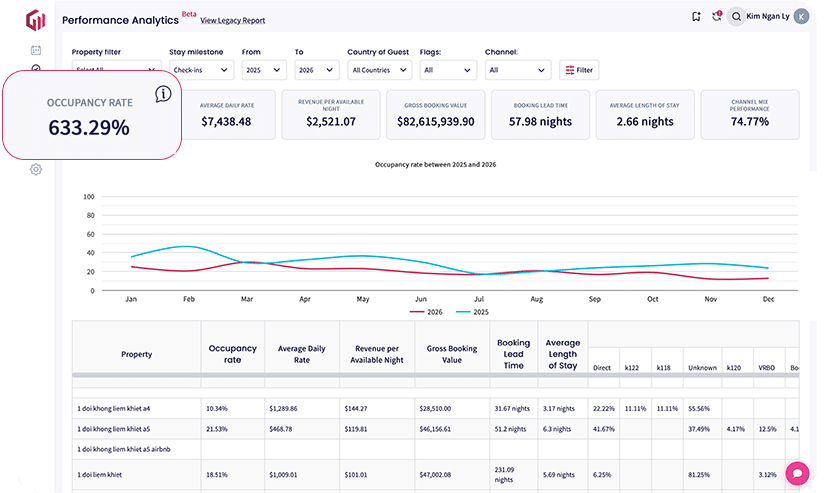833x493 pixels.
Task: Select the Revenue Per Available Night card
Action: [331, 115]
